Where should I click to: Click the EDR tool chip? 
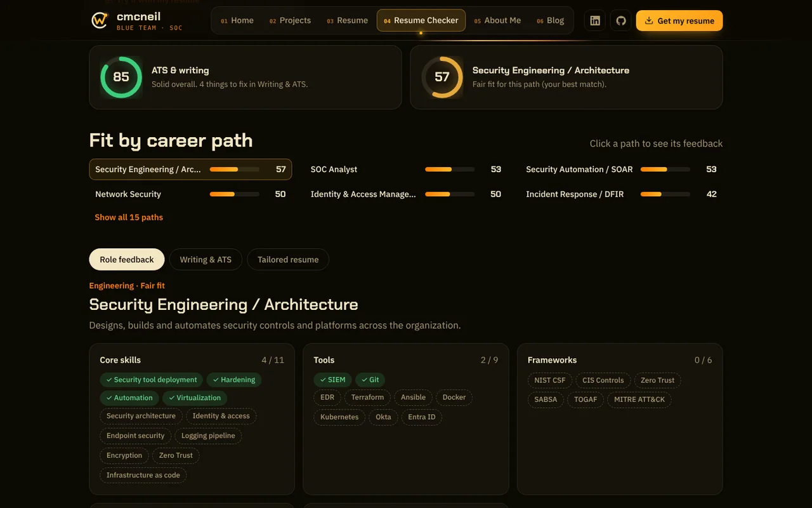click(327, 398)
